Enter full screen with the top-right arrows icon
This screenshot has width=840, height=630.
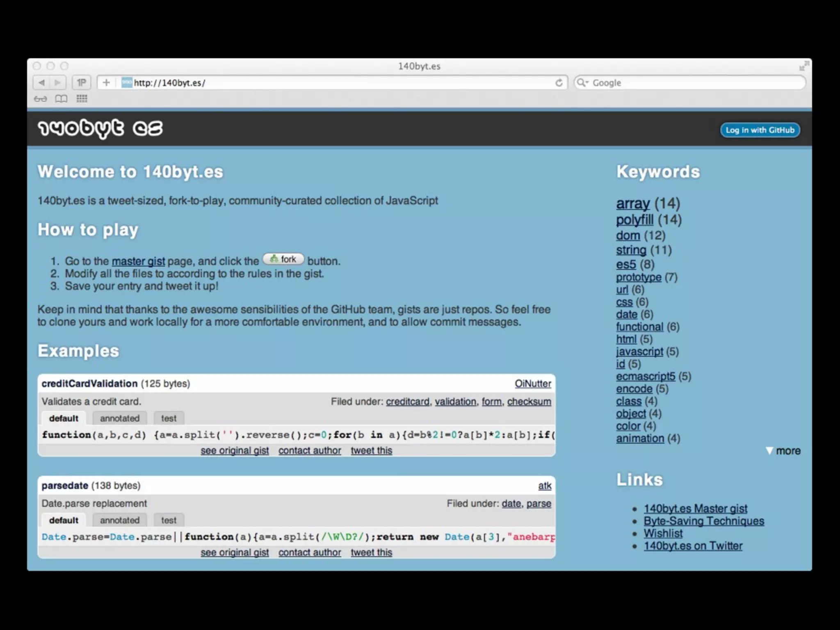803,66
